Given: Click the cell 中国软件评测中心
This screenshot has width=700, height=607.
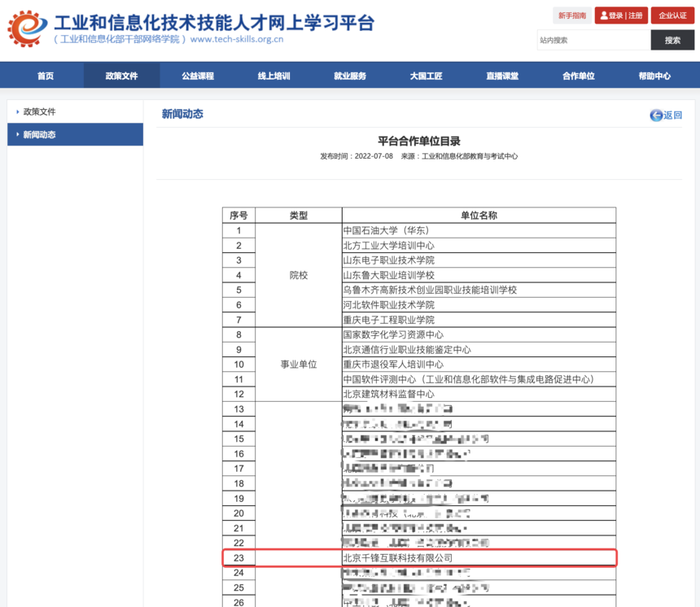Looking at the screenshot, I should 479,379.
